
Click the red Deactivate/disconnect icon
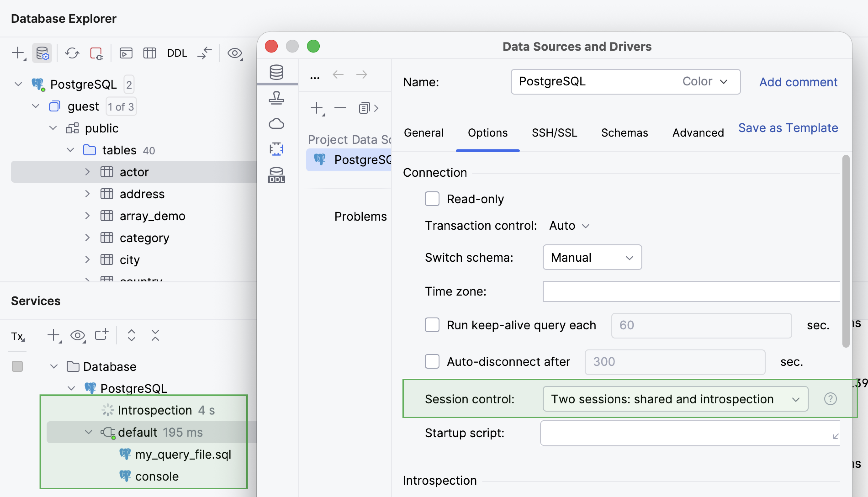(x=96, y=53)
